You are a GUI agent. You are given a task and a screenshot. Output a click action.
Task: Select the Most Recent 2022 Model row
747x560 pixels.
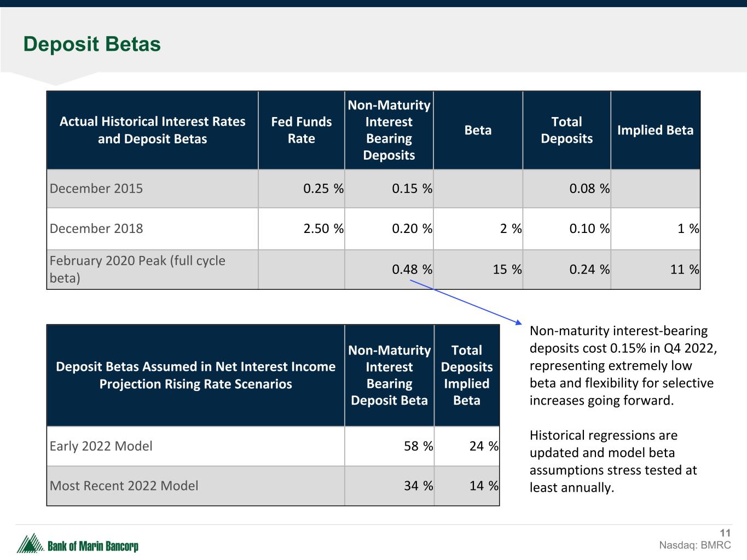(x=124, y=486)
